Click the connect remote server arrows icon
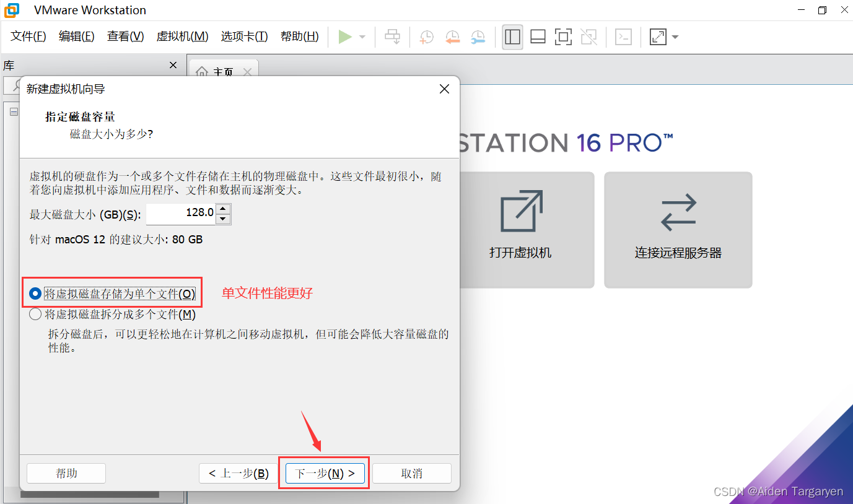This screenshot has width=853, height=504. click(678, 212)
